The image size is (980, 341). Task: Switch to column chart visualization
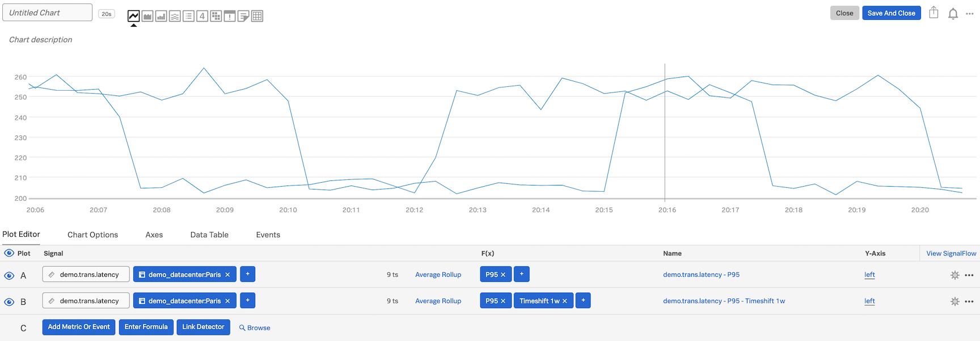161,16
